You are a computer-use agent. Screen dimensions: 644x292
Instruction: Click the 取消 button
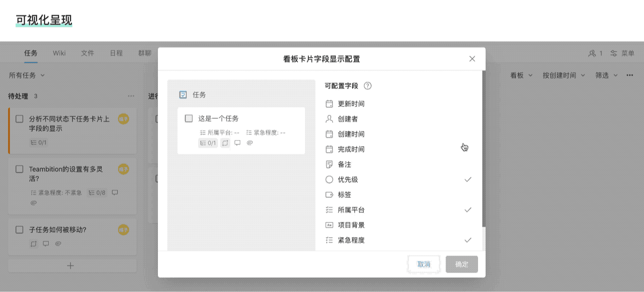[424, 265]
